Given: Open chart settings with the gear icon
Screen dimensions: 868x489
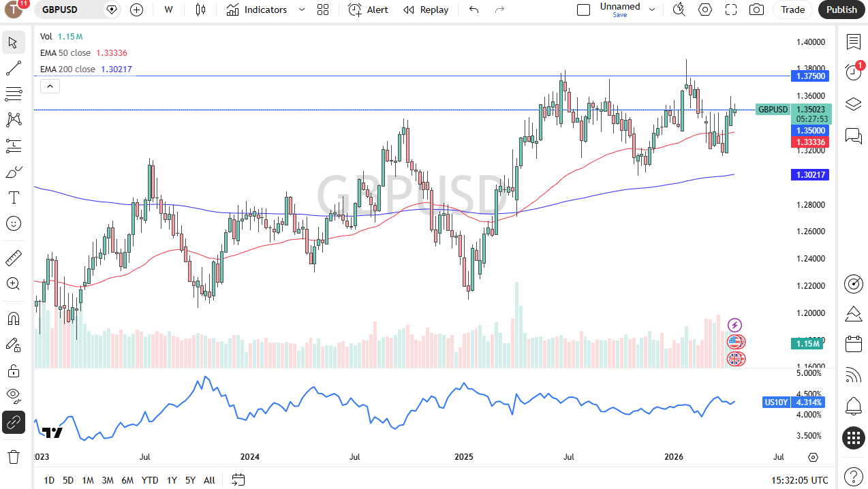Looking at the screenshot, I should tap(705, 10).
